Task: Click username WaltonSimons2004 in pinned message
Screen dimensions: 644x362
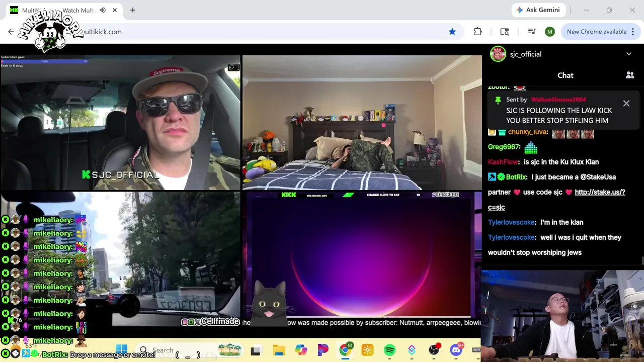Action: 558,100
